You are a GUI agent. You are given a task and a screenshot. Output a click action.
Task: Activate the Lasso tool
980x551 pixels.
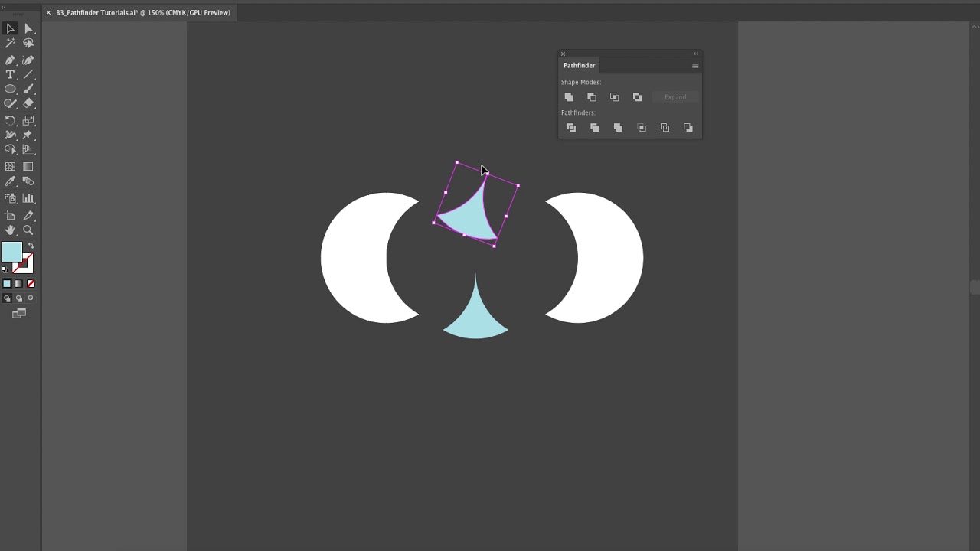28,44
